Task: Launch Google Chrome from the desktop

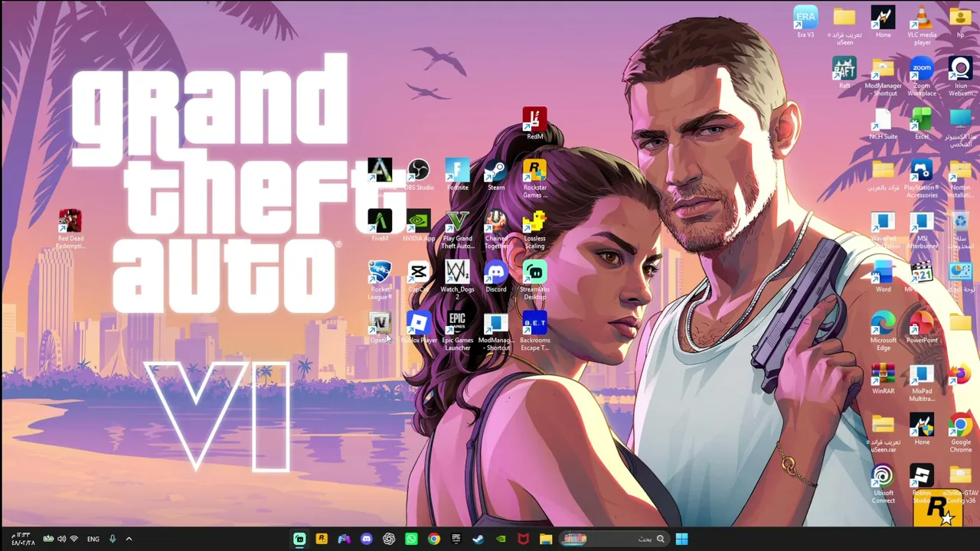Action: [x=960, y=434]
